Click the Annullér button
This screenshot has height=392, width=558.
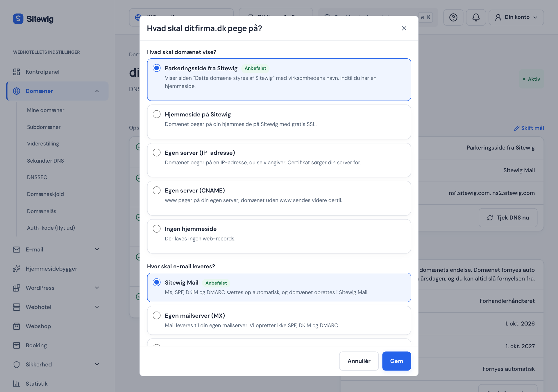[x=359, y=361]
